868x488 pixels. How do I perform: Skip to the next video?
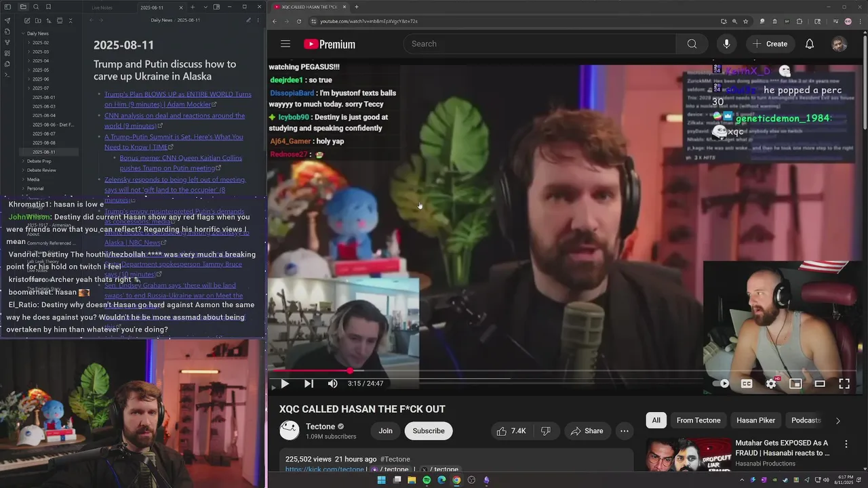click(x=309, y=384)
